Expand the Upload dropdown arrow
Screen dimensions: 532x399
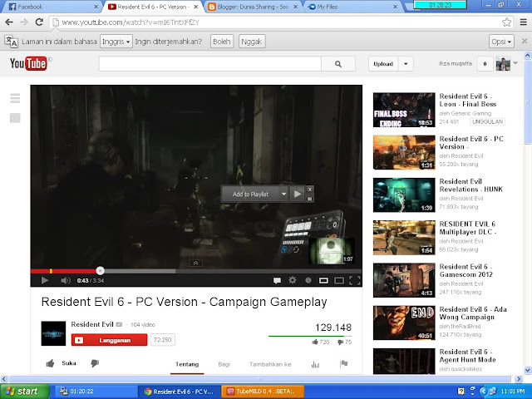click(x=406, y=64)
